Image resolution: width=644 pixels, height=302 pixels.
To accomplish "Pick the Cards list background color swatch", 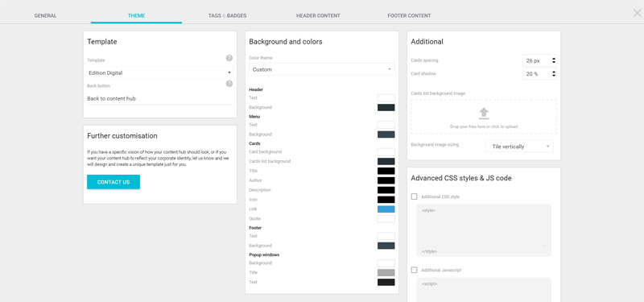I will pyautogui.click(x=386, y=162).
